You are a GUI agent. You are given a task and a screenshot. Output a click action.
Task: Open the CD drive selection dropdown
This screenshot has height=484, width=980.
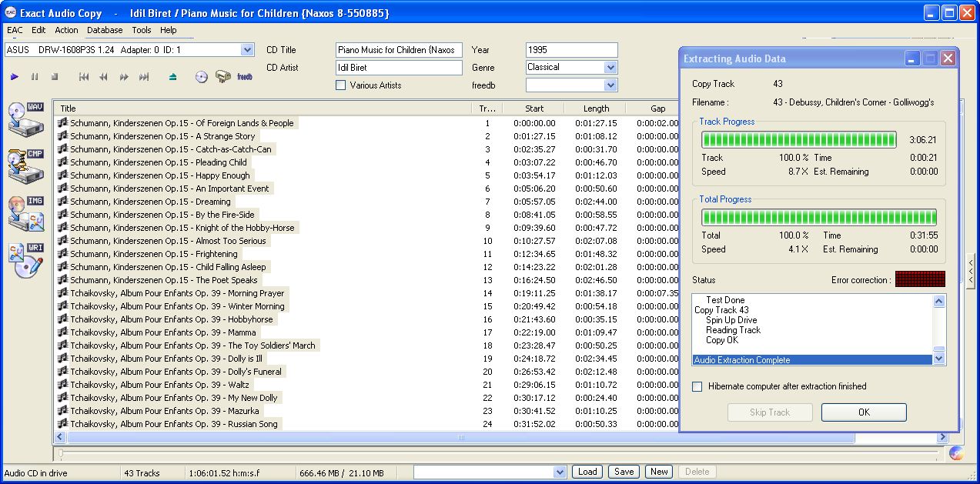247,50
